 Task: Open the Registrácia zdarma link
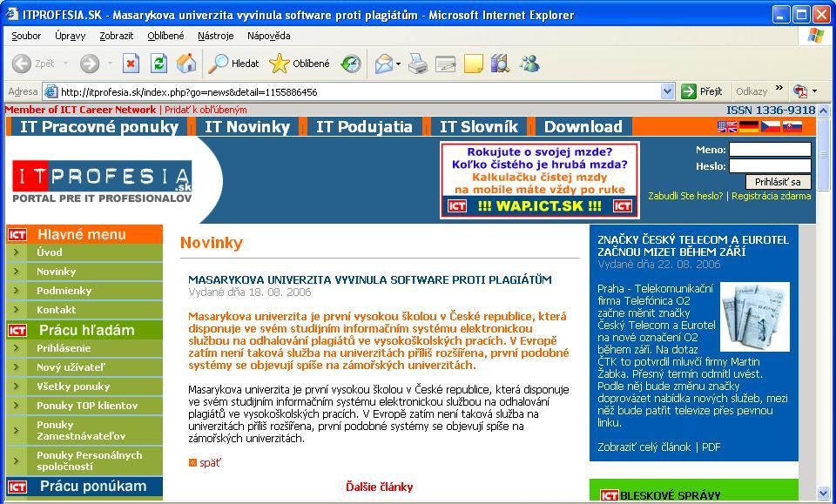(771, 196)
